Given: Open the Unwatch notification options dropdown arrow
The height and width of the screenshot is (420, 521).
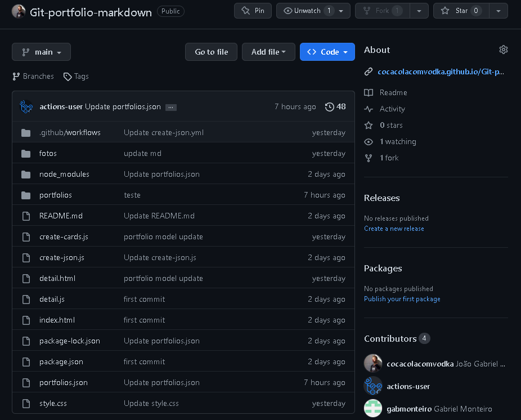Looking at the screenshot, I should [342, 11].
